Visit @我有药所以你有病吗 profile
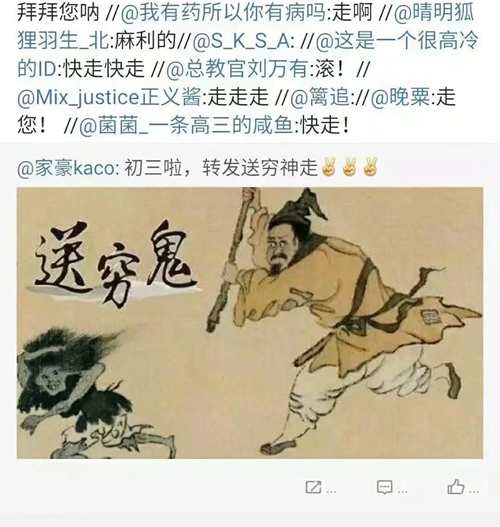Viewport: 500px width, 527px height. click(x=223, y=13)
